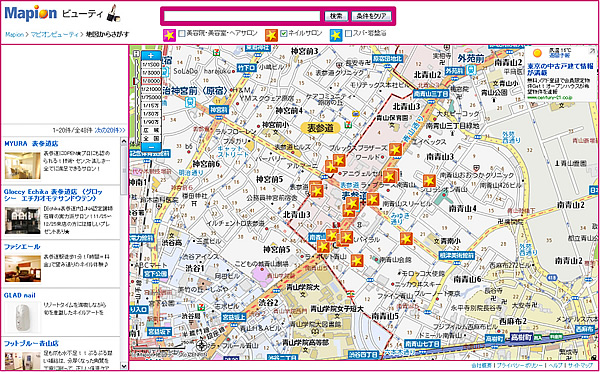Select the 1/1500 map scale
The height and width of the screenshot is (372, 600).
tap(151, 64)
